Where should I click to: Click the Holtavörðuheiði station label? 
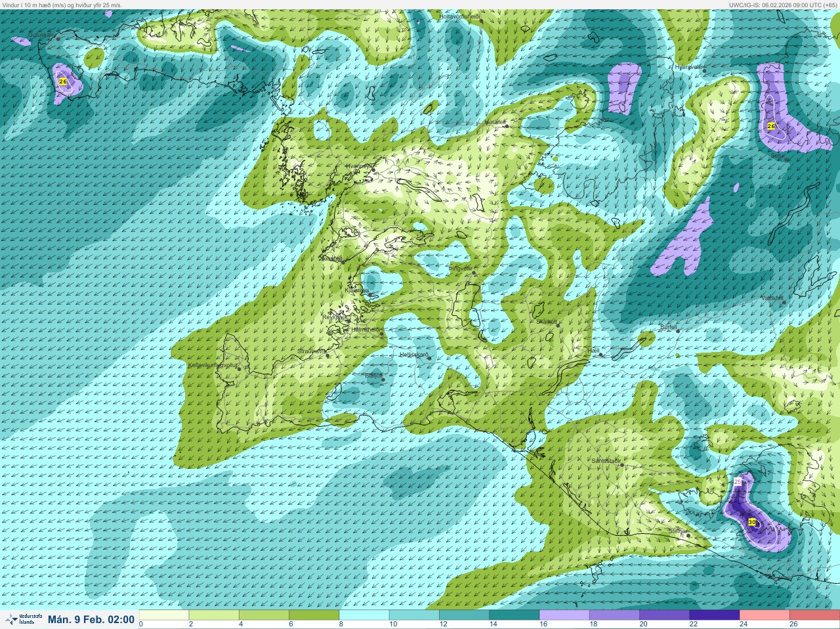pos(461,16)
